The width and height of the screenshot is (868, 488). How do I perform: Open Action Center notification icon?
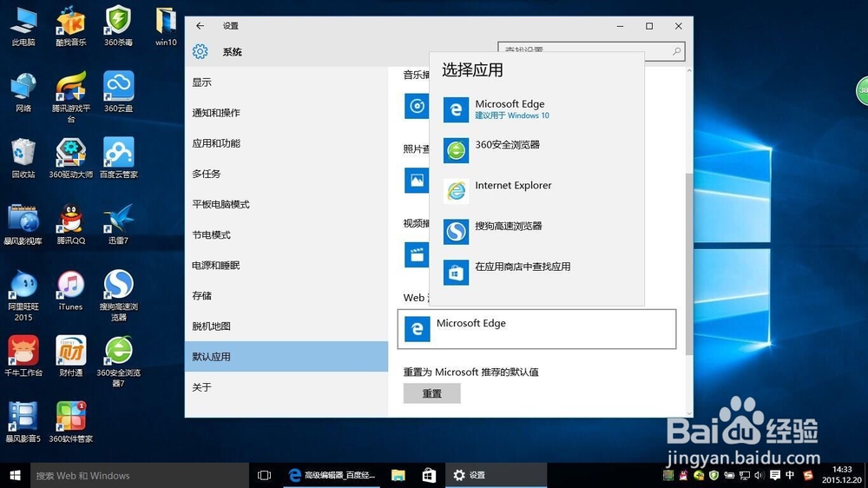[x=775, y=475]
